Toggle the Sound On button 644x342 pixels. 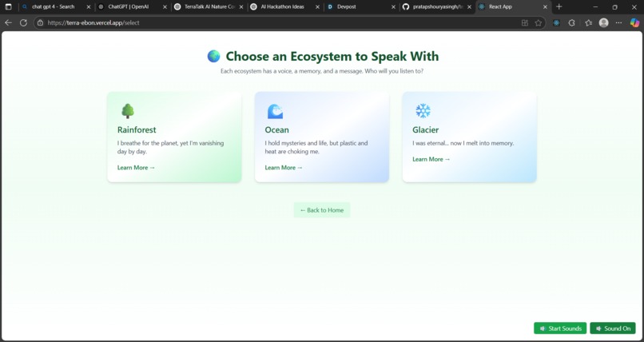click(x=613, y=328)
